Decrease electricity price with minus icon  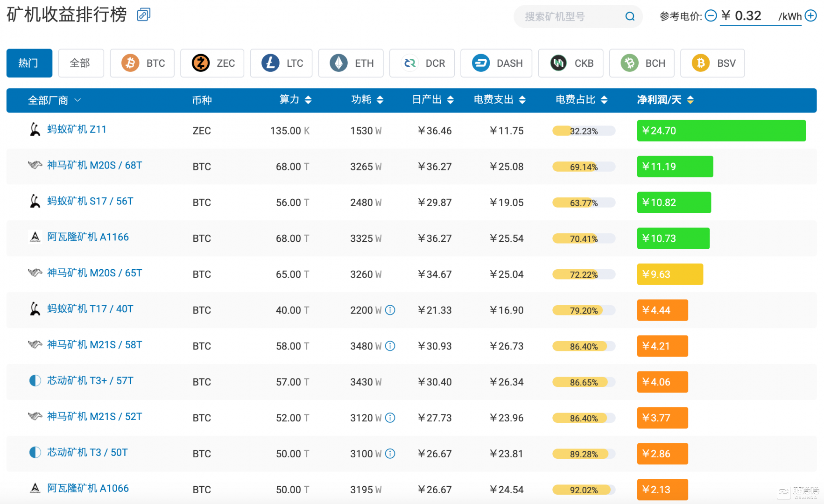click(x=711, y=16)
